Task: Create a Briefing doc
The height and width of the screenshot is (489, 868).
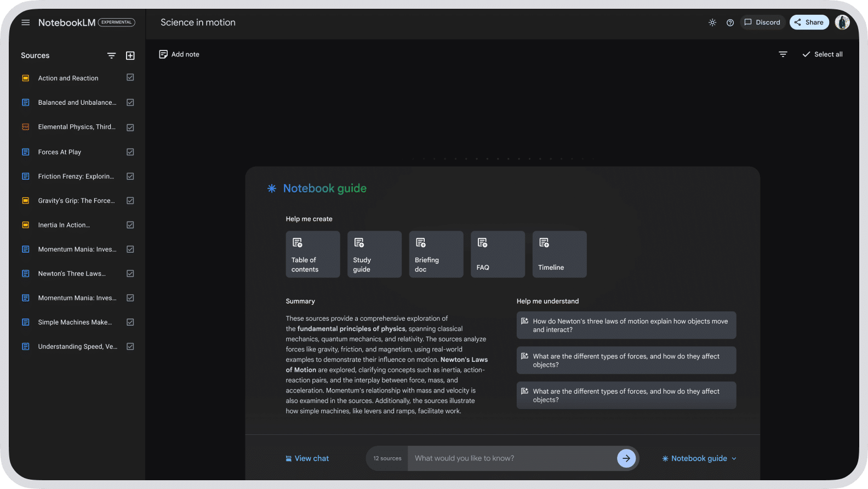Action: (x=436, y=254)
